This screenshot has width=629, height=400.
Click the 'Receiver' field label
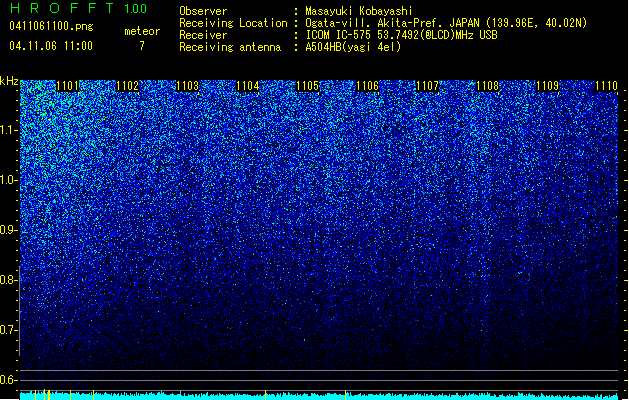203,35
